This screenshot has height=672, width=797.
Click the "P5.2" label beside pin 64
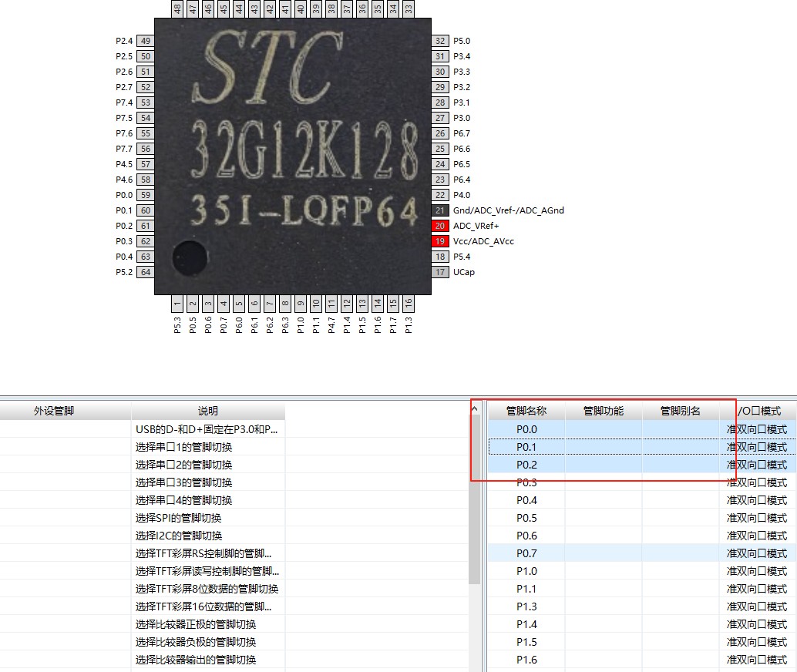pyautogui.click(x=124, y=272)
